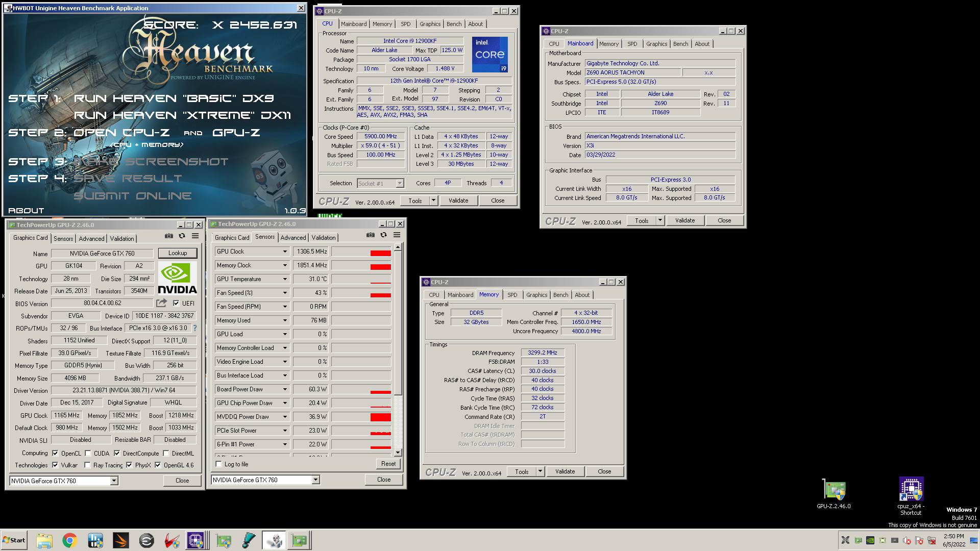Refresh GPU-Z Graphics Card window data

[182, 236]
